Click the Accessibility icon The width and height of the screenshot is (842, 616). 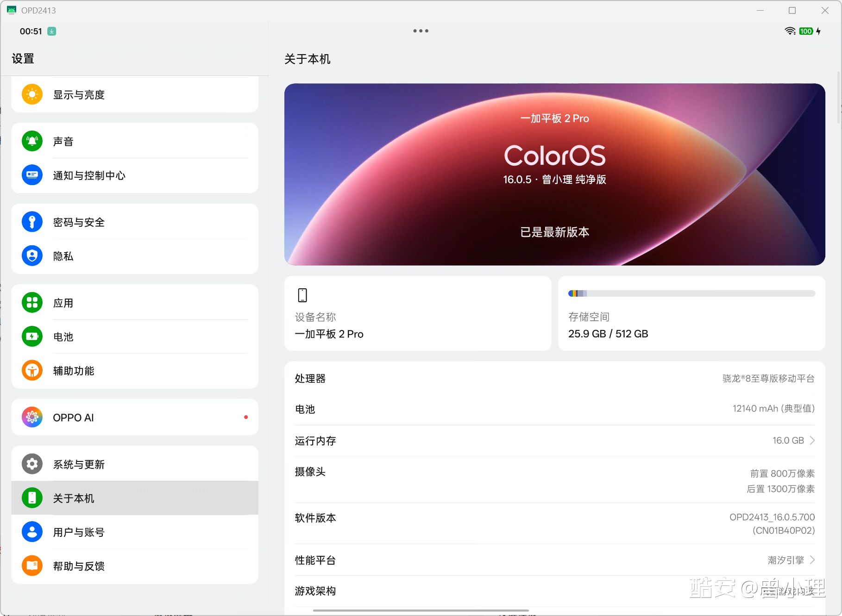pyautogui.click(x=32, y=370)
